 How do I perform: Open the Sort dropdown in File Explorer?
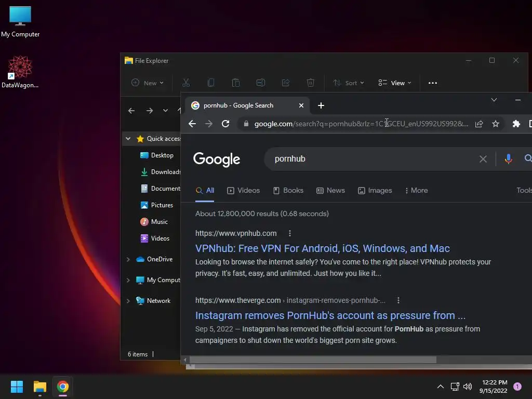coord(348,83)
